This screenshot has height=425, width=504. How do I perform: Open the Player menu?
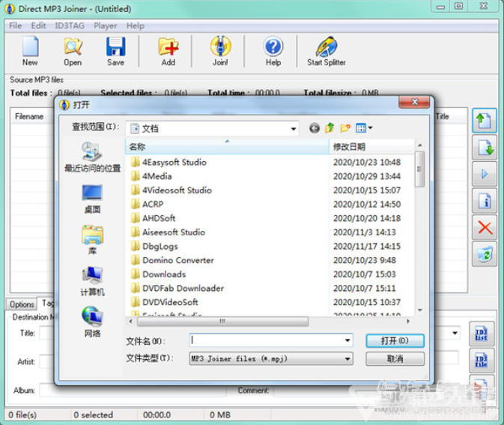pyautogui.click(x=106, y=25)
